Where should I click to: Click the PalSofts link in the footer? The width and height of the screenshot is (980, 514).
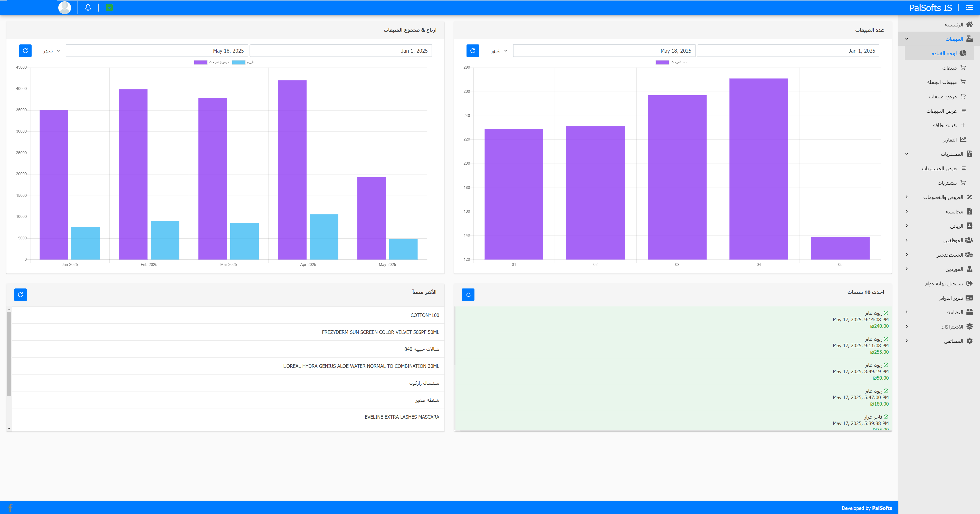coord(882,508)
